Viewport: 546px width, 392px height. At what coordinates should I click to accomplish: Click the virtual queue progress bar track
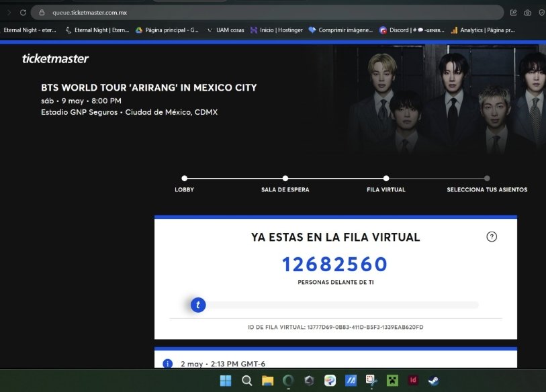click(x=335, y=305)
